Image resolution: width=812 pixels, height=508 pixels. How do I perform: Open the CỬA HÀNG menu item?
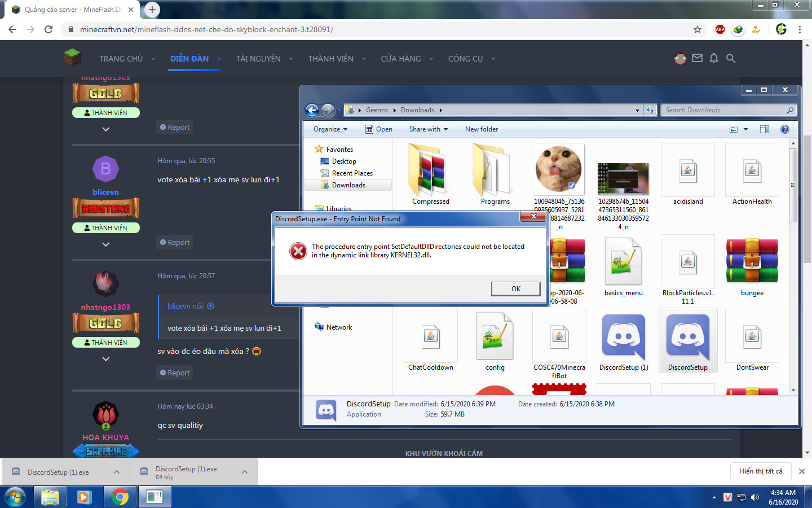click(x=401, y=59)
